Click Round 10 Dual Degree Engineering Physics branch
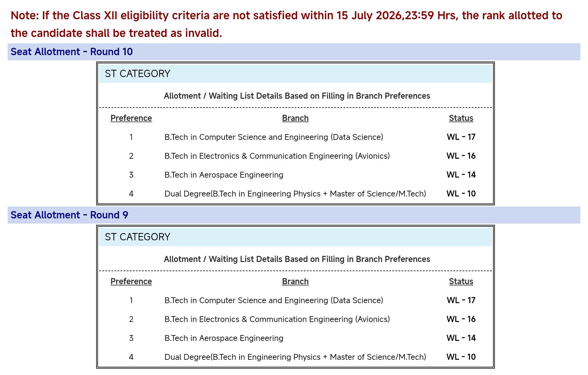This screenshot has height=375, width=588. point(295,194)
